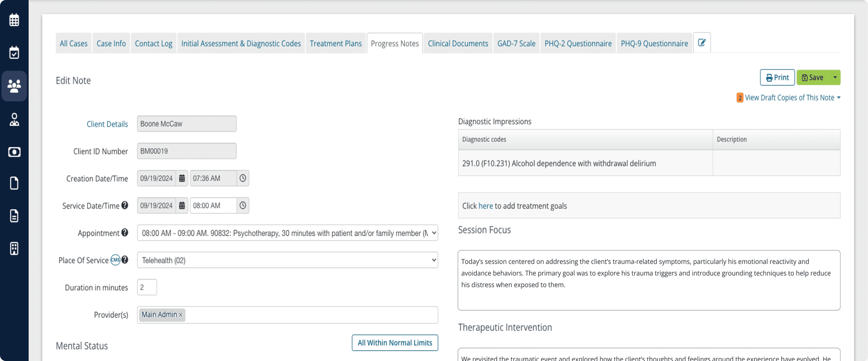Open the GAD-7 Scale tab
This screenshot has height=361, width=868.
(x=516, y=43)
